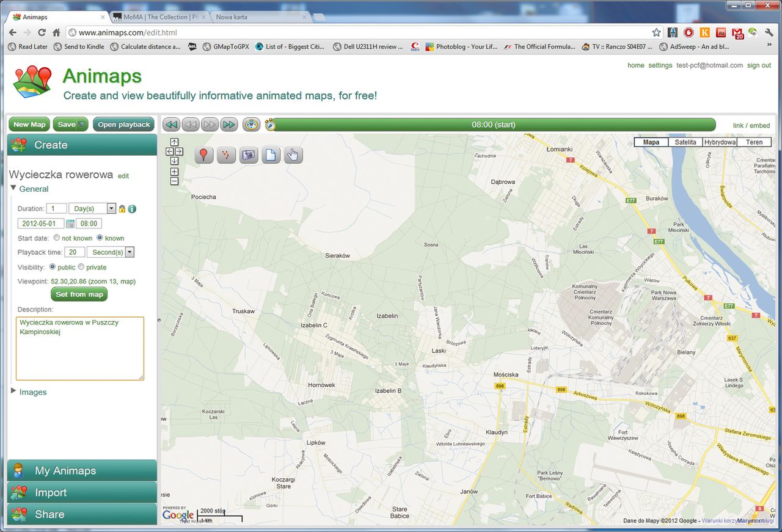Pan the map right
The image size is (782, 532).
point(178,151)
